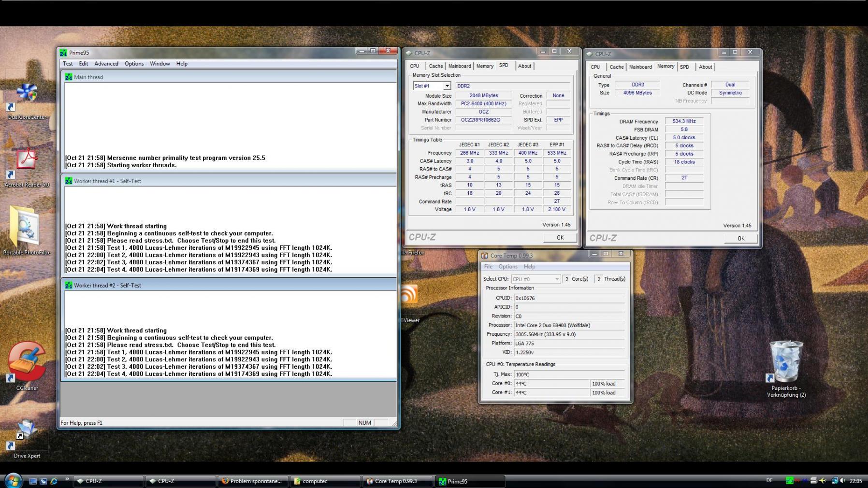Click the NUM indicator in Prime95 status bar

pos(364,423)
